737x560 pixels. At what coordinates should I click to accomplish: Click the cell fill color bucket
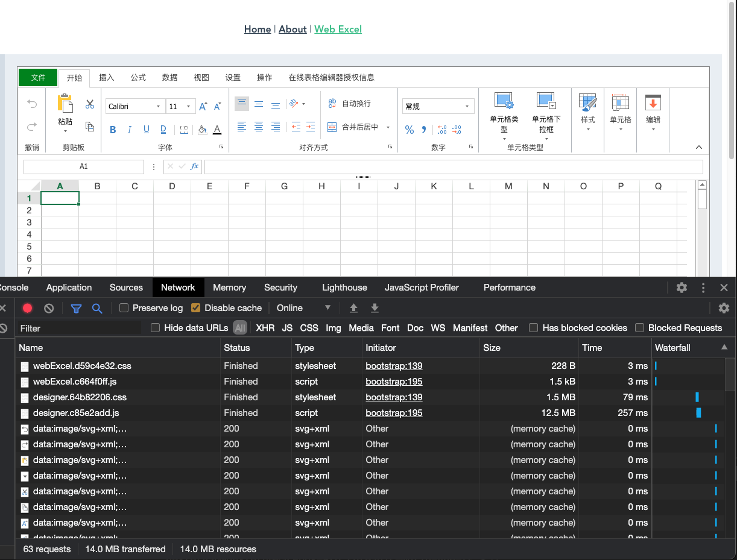202,130
